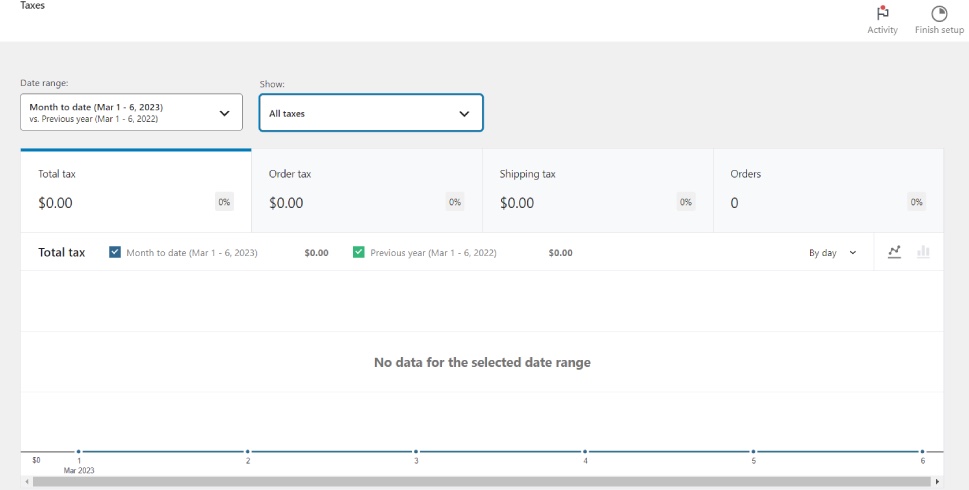Viewport: 969px width, 490px height.
Task: Switch to bar chart view
Action: tap(923, 252)
